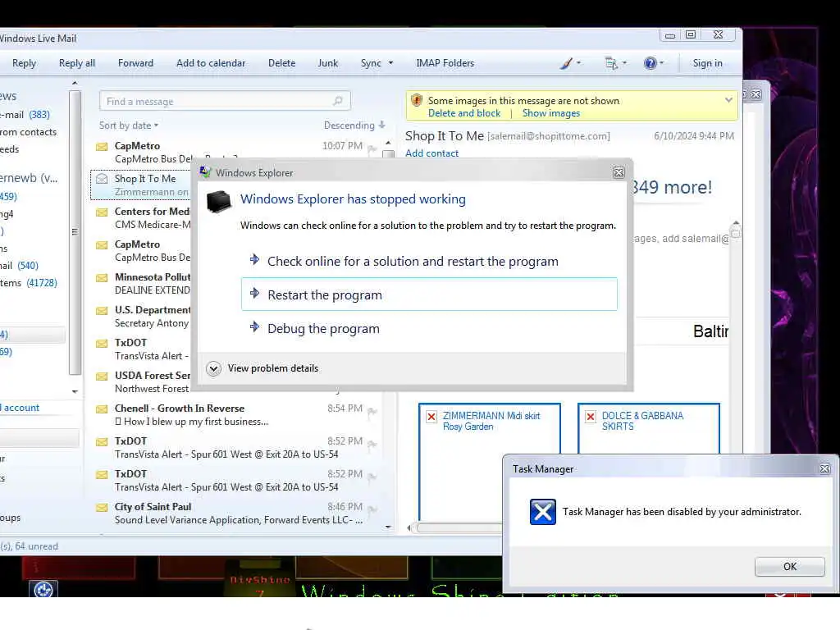Screen dimensions: 840x630
Task: Click in the Find a message field
Action: (225, 101)
